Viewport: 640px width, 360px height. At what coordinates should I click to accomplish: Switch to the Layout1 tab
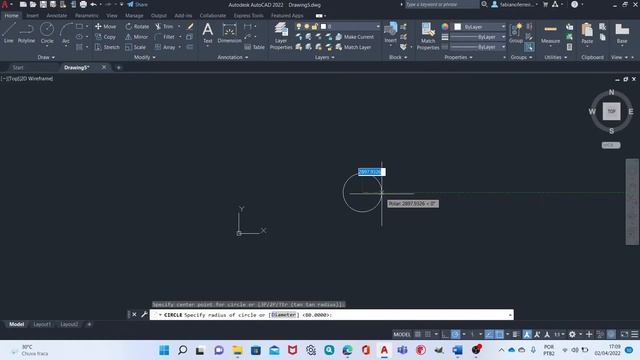coord(42,324)
